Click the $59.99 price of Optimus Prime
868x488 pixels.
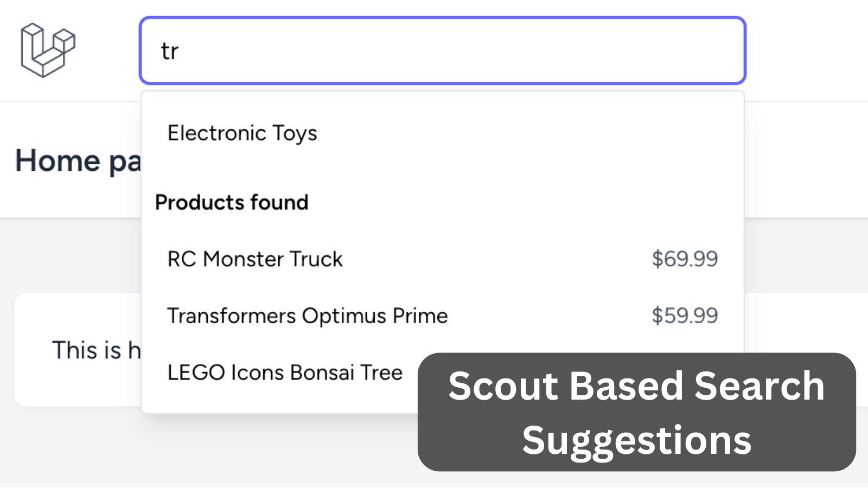click(685, 316)
